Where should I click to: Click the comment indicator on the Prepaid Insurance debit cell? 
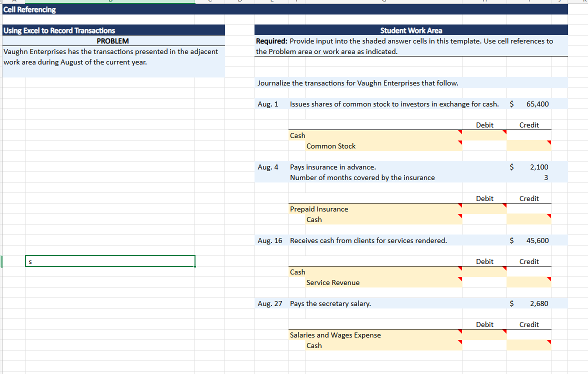point(504,205)
